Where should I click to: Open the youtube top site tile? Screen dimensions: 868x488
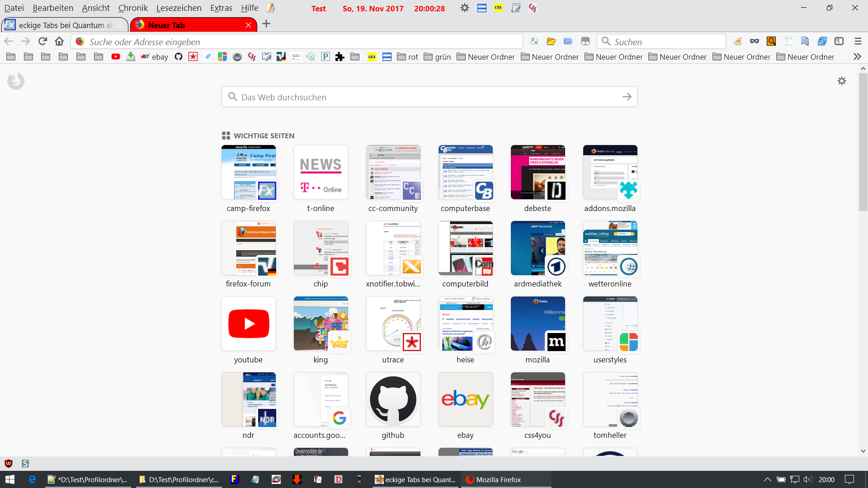point(248,324)
